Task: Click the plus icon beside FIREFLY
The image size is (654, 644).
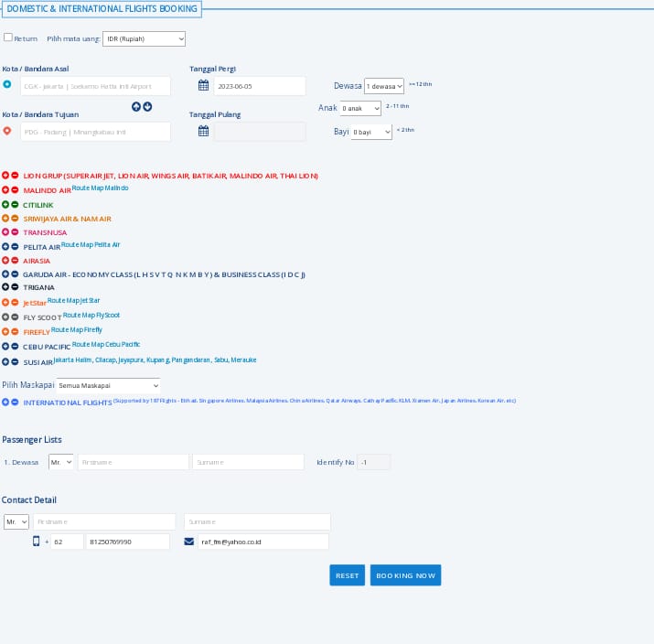Action: (x=5, y=331)
